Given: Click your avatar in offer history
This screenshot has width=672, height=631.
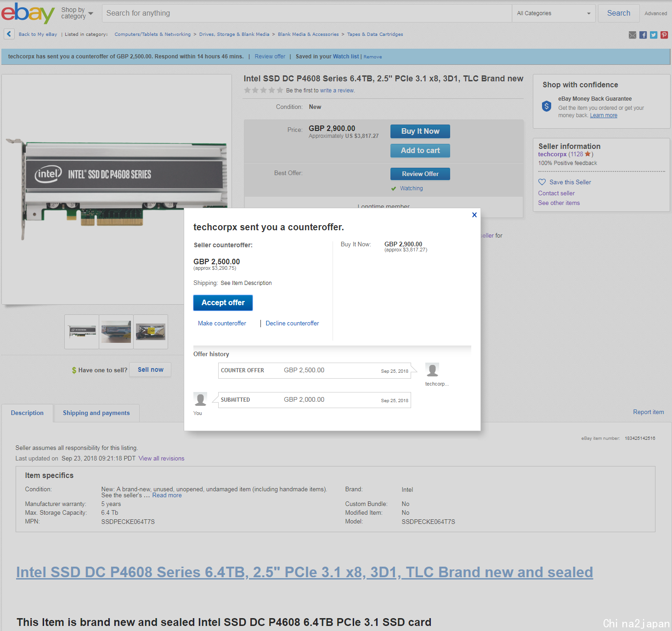Looking at the screenshot, I should [200, 399].
